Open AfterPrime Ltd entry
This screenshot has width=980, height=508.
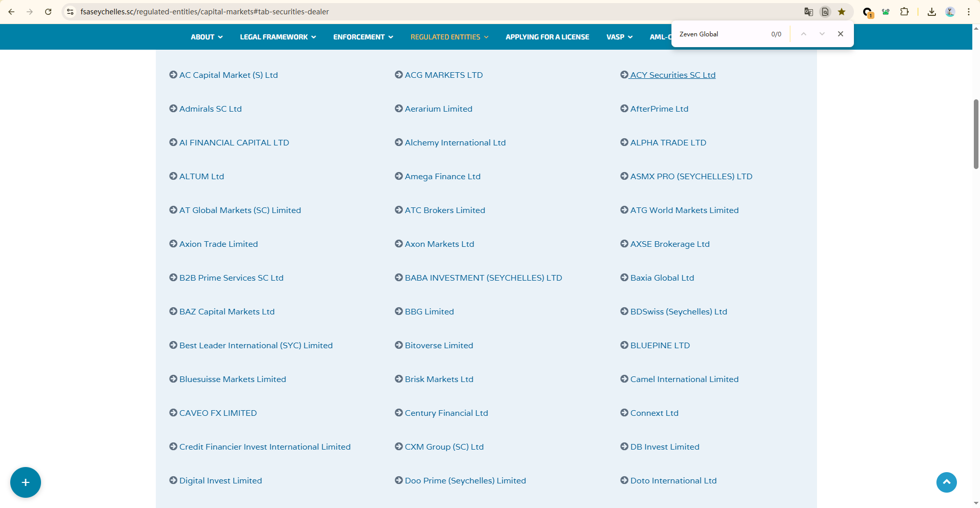coord(660,109)
